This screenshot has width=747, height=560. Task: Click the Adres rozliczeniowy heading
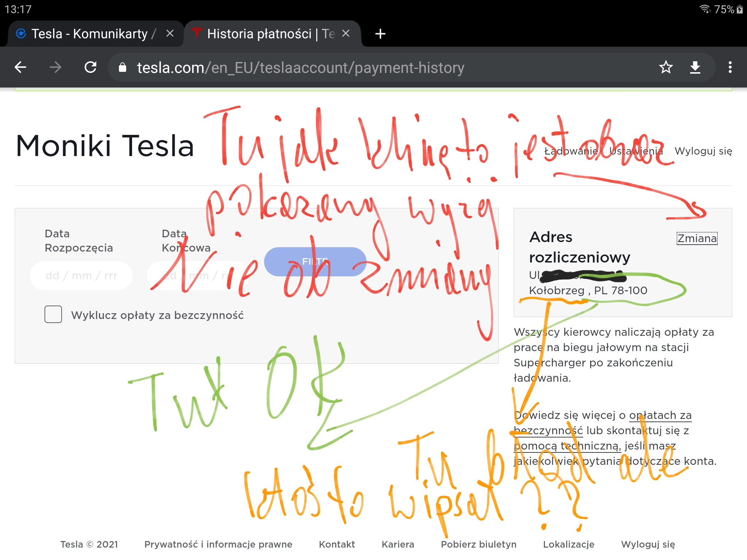pyautogui.click(x=580, y=247)
